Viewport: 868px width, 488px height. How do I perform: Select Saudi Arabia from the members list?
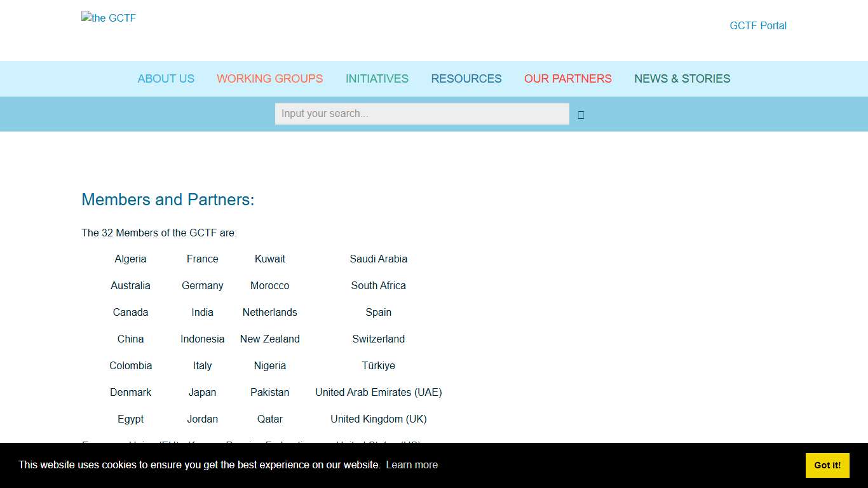point(378,259)
